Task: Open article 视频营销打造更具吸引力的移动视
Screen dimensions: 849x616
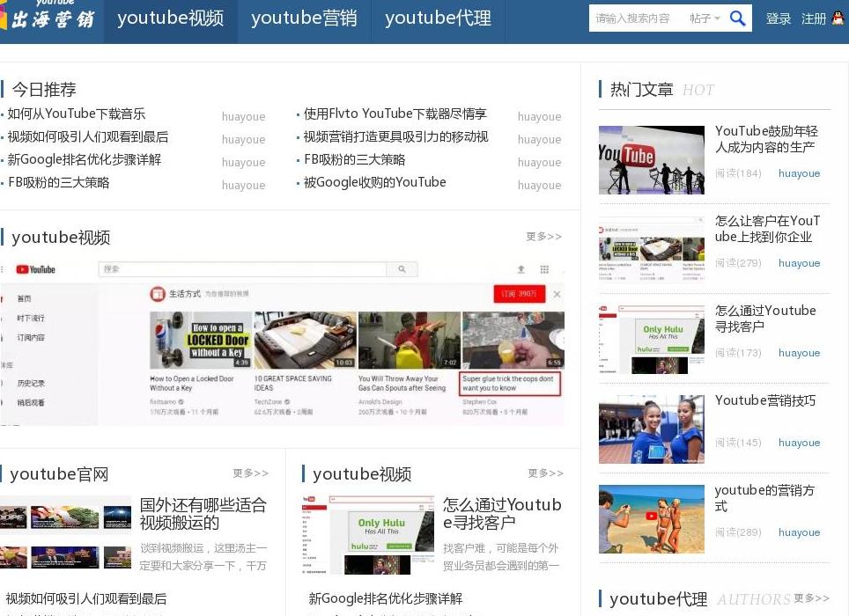Action: [395, 136]
